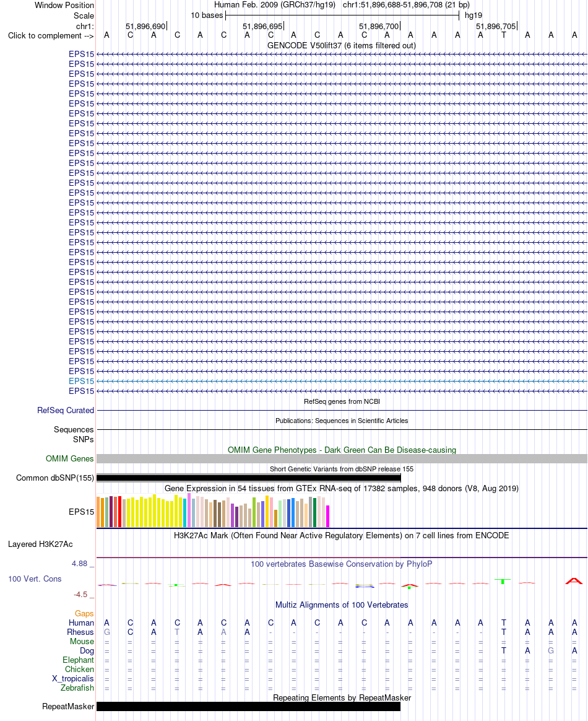Click the Rhesus species label
The width and height of the screenshot is (588, 721).
pos(80,632)
